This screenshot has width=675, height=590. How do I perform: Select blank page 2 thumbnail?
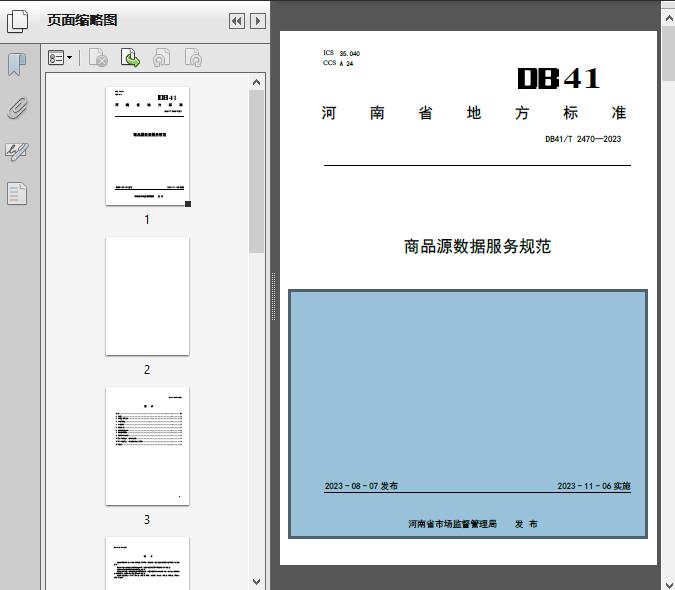tap(147, 296)
